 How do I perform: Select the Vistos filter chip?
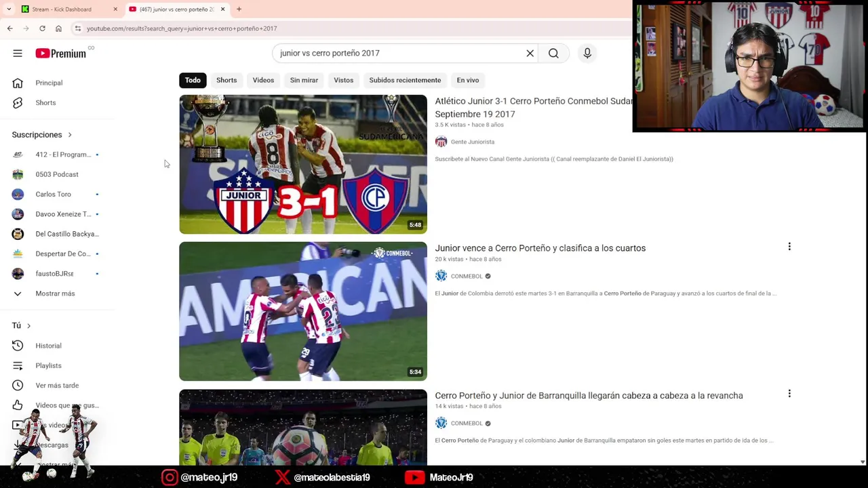[x=343, y=80]
